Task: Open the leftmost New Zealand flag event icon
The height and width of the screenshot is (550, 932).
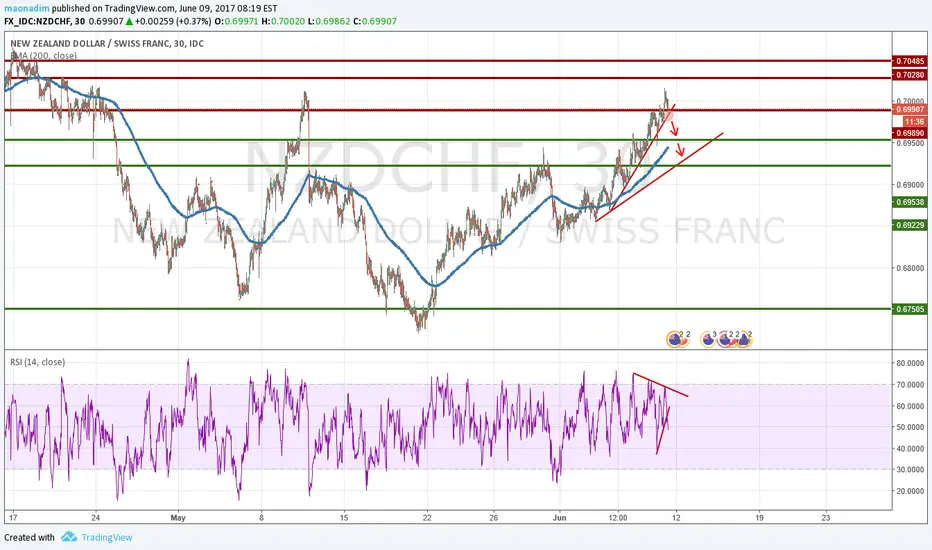Action: click(x=674, y=339)
